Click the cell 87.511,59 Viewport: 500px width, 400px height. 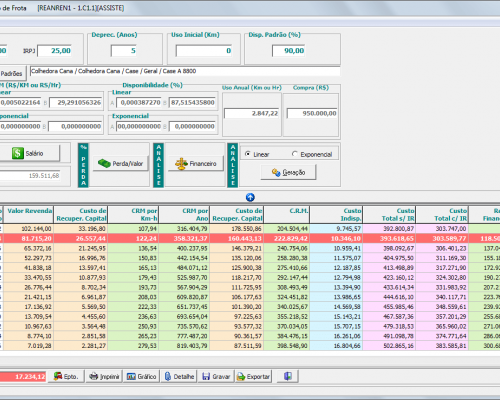pos(237,346)
